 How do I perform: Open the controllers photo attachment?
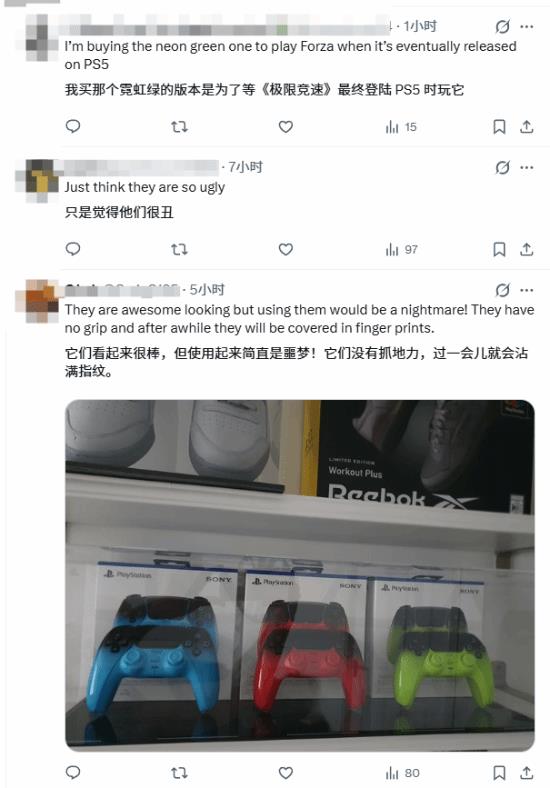[300, 575]
